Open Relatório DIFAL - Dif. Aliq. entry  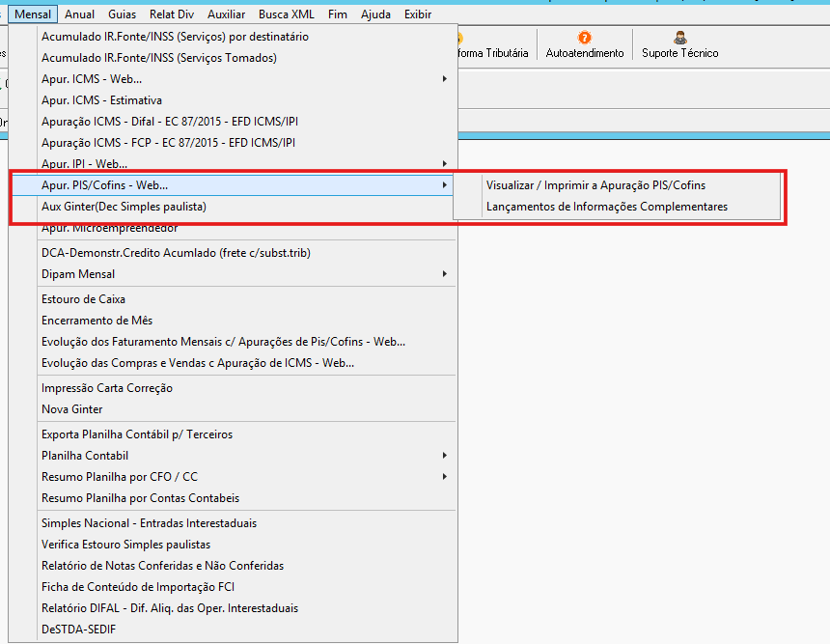coord(233,608)
